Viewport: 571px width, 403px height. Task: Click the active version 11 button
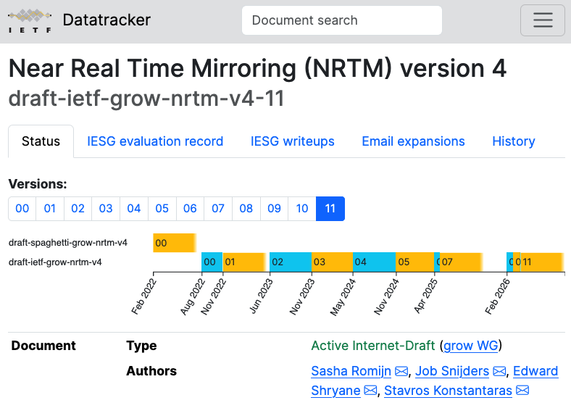(x=330, y=209)
